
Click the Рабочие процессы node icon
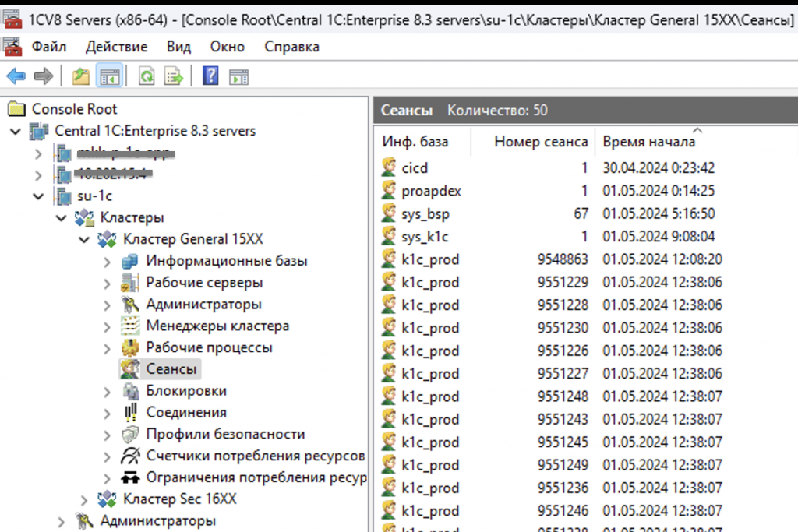pos(130,347)
